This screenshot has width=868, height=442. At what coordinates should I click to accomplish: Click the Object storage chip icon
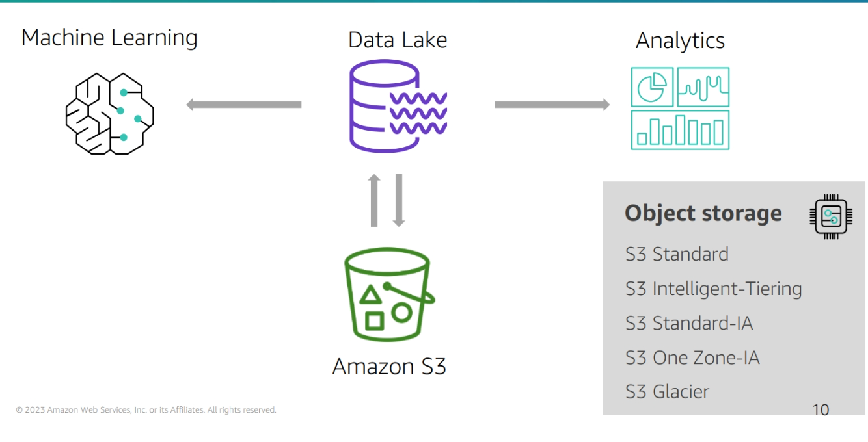pos(831,216)
